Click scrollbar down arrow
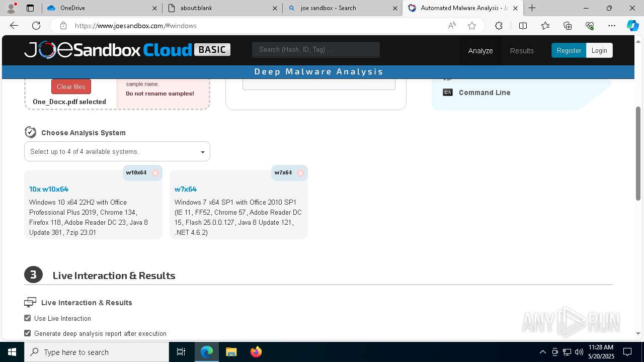 click(638, 333)
